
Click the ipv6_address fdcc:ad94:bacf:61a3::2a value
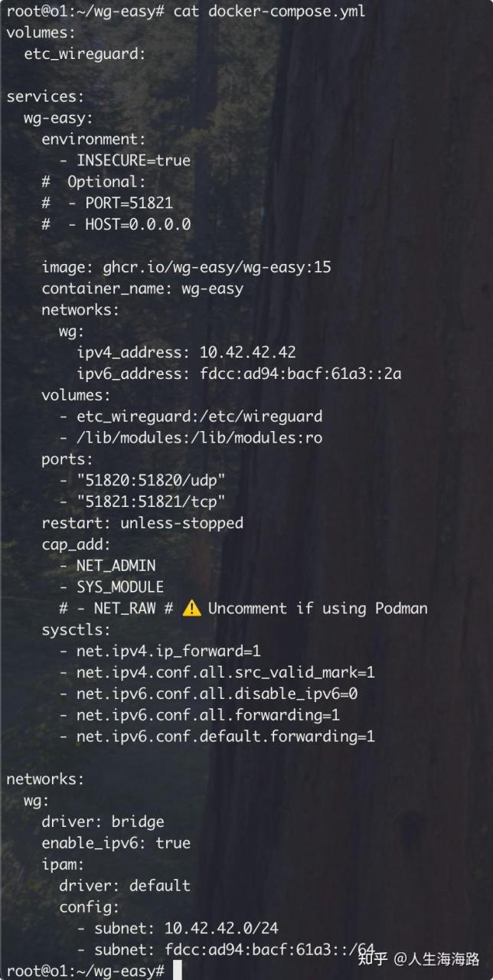coord(300,374)
